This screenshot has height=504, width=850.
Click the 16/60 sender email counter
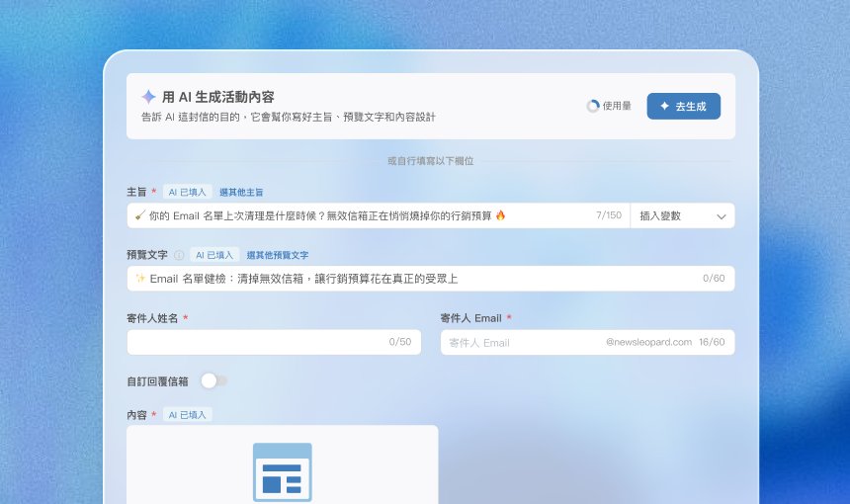click(712, 342)
